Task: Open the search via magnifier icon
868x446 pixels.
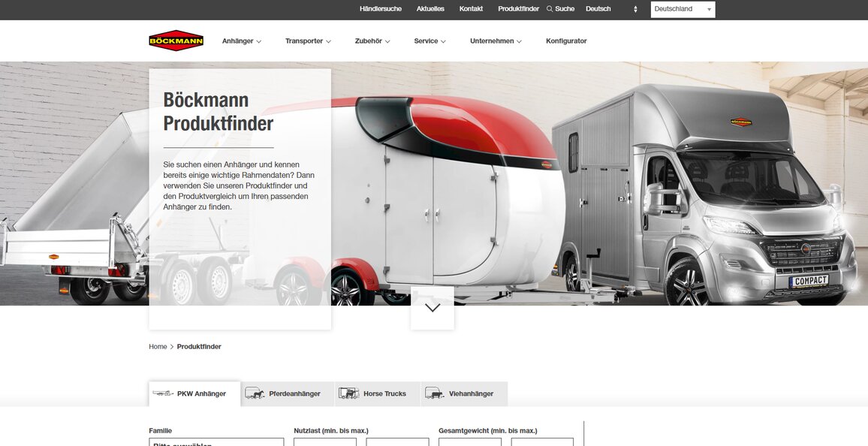Action: coord(550,8)
